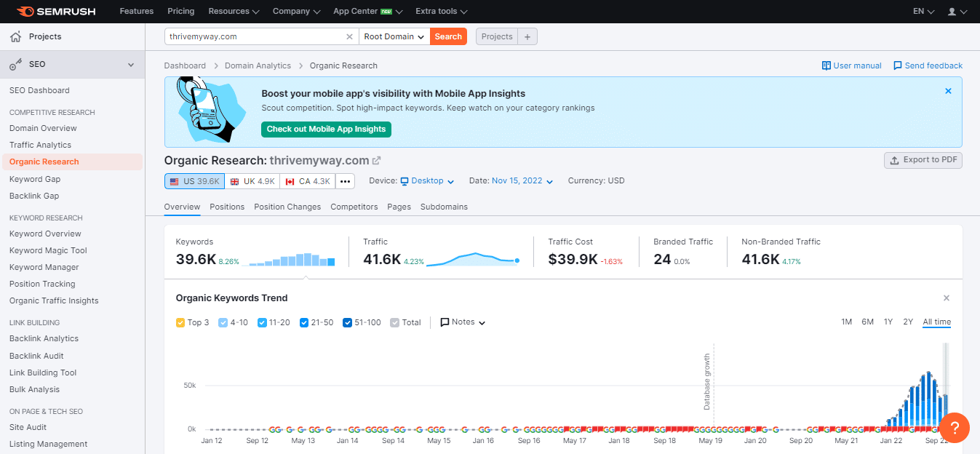Go to Domain Analytics breadcrumb
Viewport: 980px width, 454px height.
coord(258,65)
